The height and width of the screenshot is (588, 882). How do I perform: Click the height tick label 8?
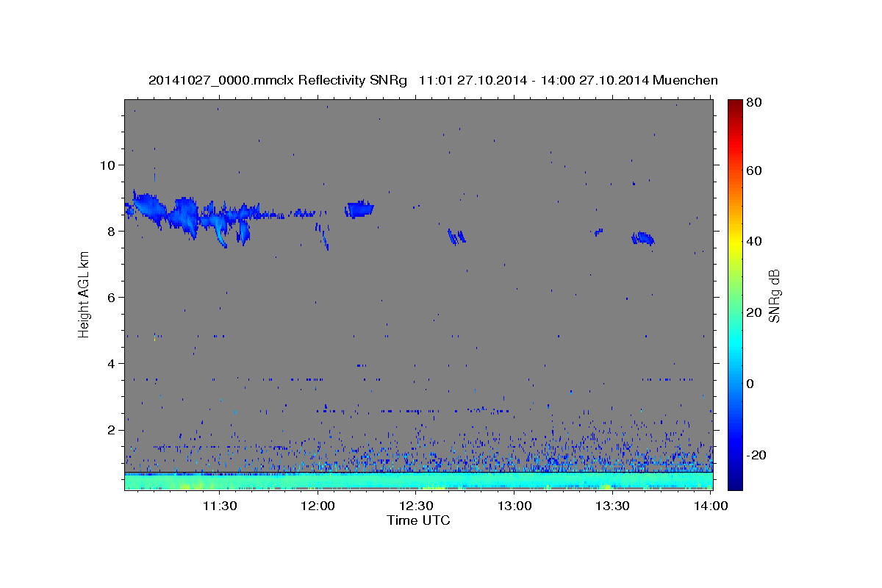pyautogui.click(x=110, y=231)
